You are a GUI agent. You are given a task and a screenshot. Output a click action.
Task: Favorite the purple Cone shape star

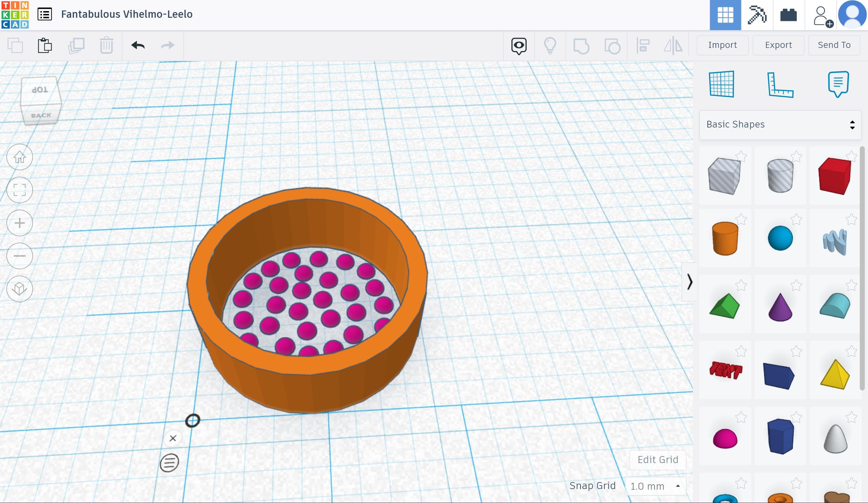(796, 285)
